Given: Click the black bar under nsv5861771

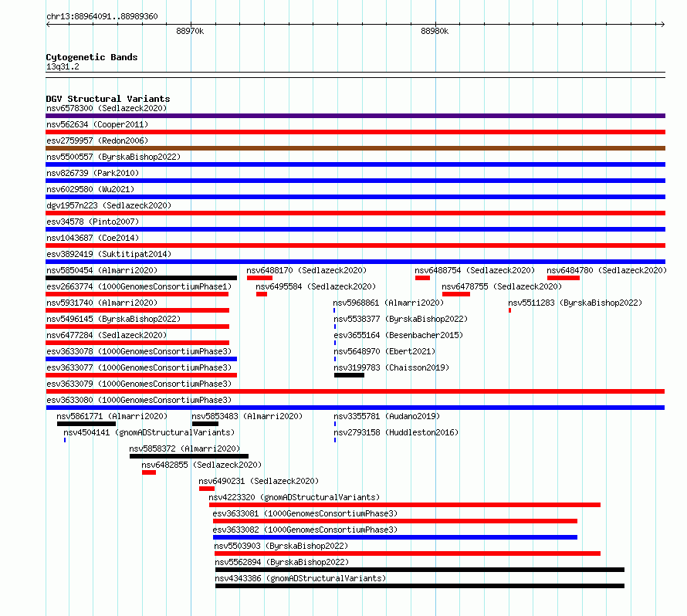Looking at the screenshot, I should (x=86, y=424).
